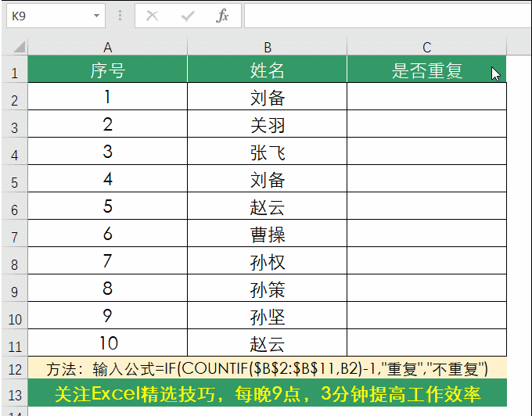Click cell A10 with number 9
This screenshot has width=532, height=416.
pos(107,316)
